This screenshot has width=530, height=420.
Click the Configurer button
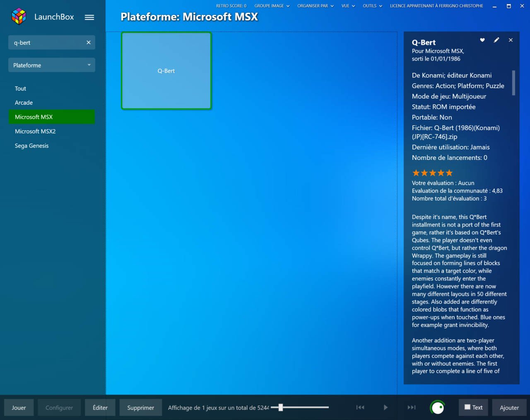pyautogui.click(x=59, y=408)
